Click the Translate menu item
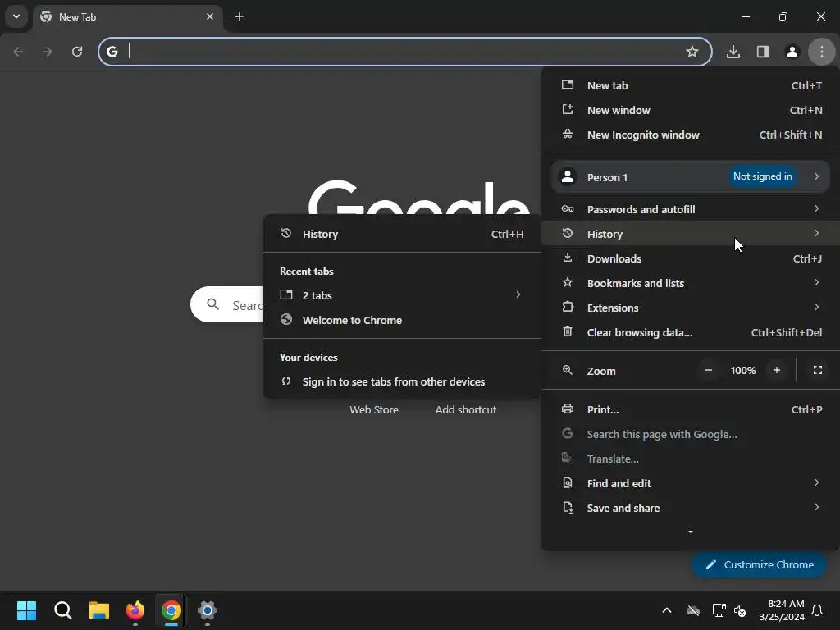 pyautogui.click(x=691, y=459)
